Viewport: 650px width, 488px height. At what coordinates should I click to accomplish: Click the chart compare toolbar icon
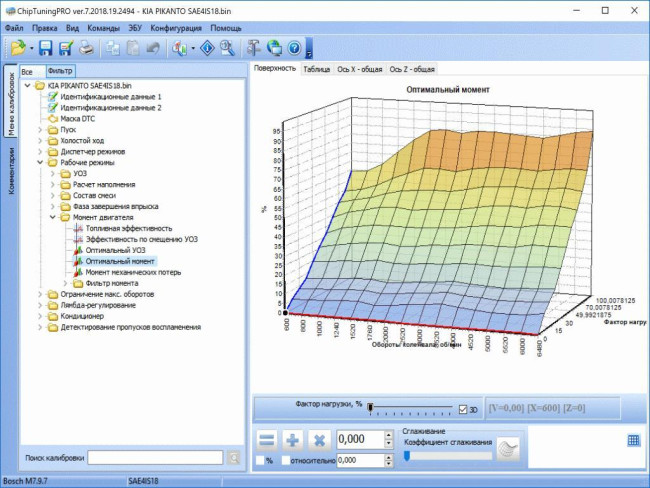pos(179,48)
